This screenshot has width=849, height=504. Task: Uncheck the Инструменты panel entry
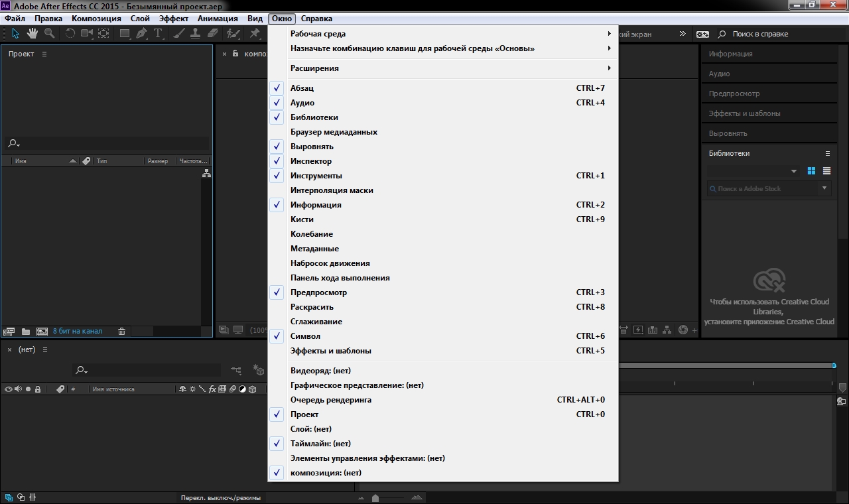(442, 176)
